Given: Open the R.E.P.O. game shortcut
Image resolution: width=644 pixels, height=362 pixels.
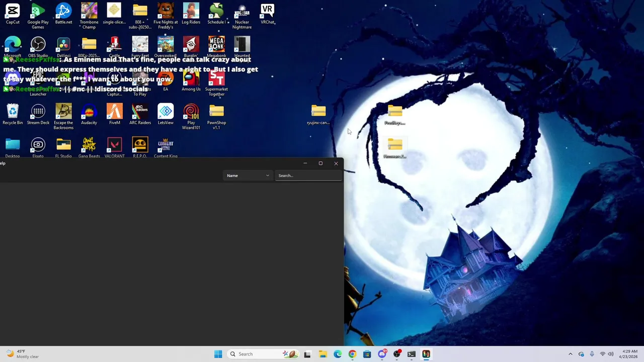Looking at the screenshot, I should pyautogui.click(x=140, y=147).
